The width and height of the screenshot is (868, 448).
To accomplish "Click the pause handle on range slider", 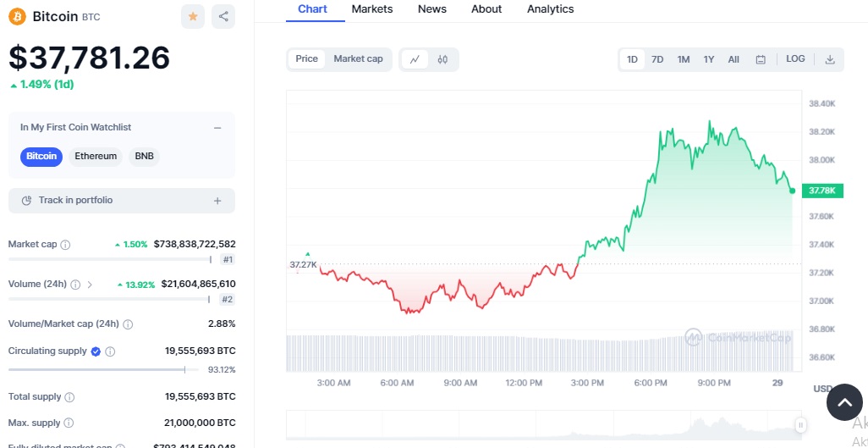I will tap(800, 425).
